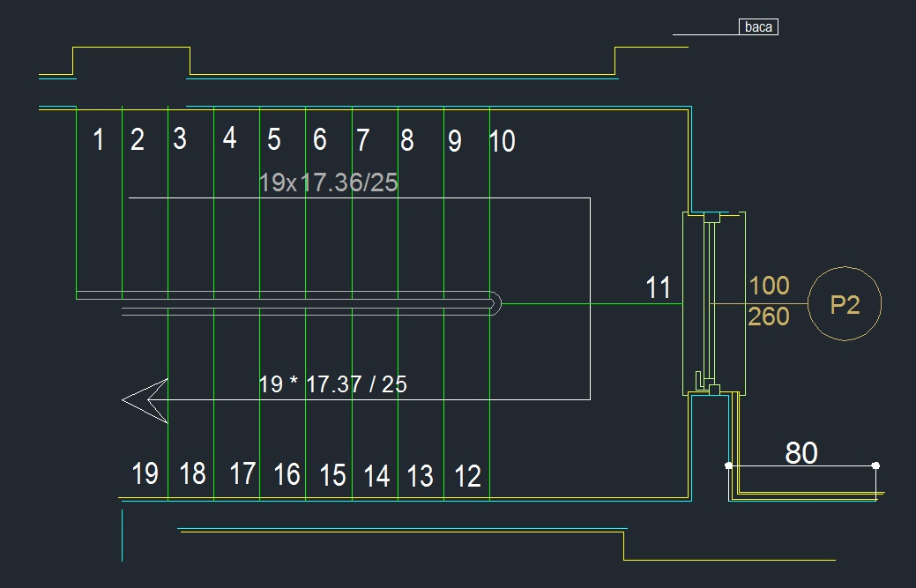The height and width of the screenshot is (588, 916).
Task: Select stair step number 14
Action: (376, 476)
